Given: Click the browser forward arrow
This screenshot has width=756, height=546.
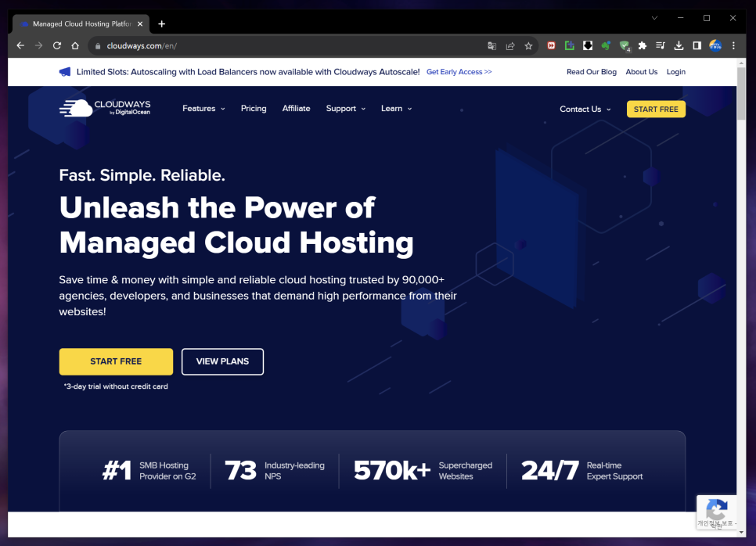Looking at the screenshot, I should (x=38, y=46).
